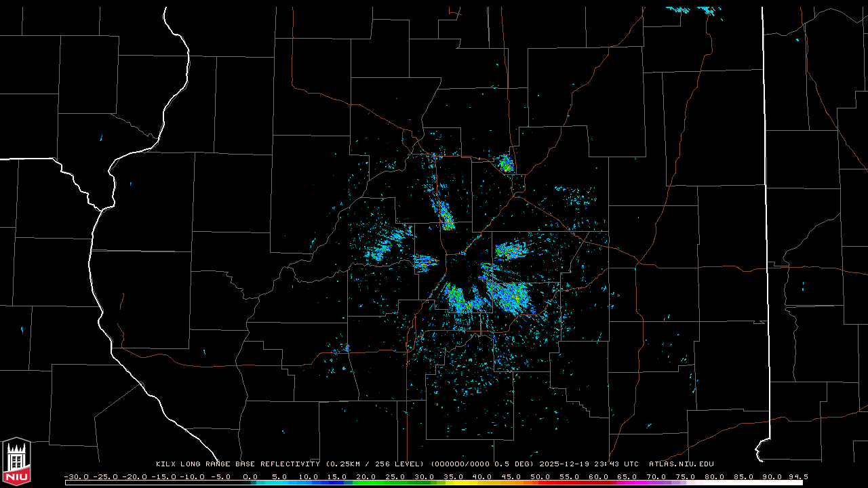Click the NIU castle logo
The image size is (868, 488).
(x=16, y=461)
